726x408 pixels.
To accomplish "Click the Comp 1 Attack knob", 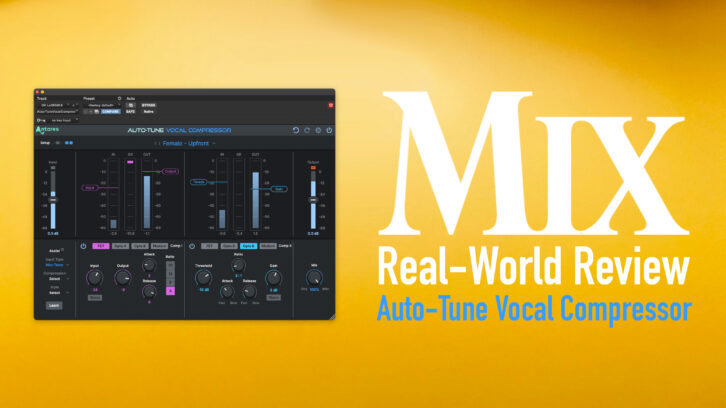I will tap(149, 265).
